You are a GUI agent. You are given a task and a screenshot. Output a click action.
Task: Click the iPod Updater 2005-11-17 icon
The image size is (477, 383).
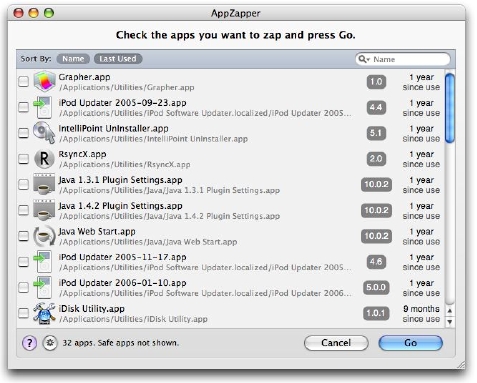tap(43, 262)
